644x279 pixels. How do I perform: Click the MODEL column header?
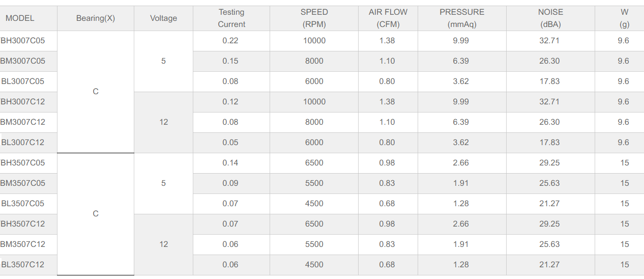[20, 18]
